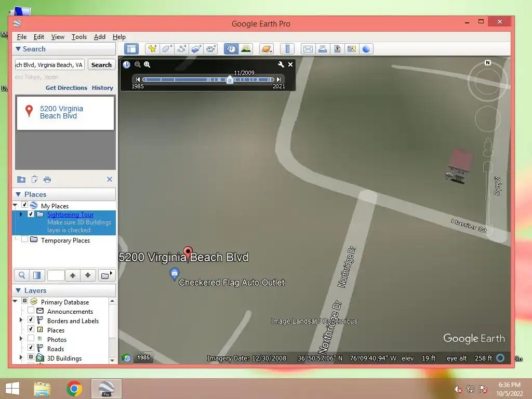Expand 3D Buildings layer node
The width and height of the screenshot is (532, 399).
click(21, 357)
